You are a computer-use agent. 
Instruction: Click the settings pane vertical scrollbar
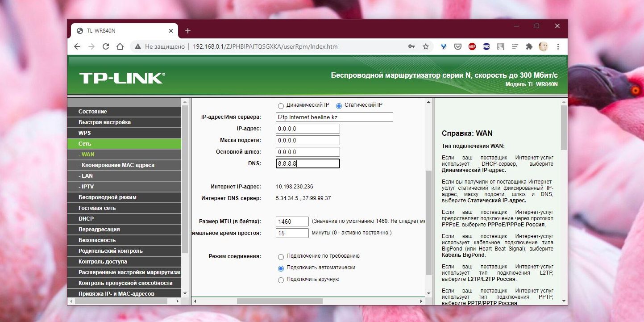pos(428,222)
